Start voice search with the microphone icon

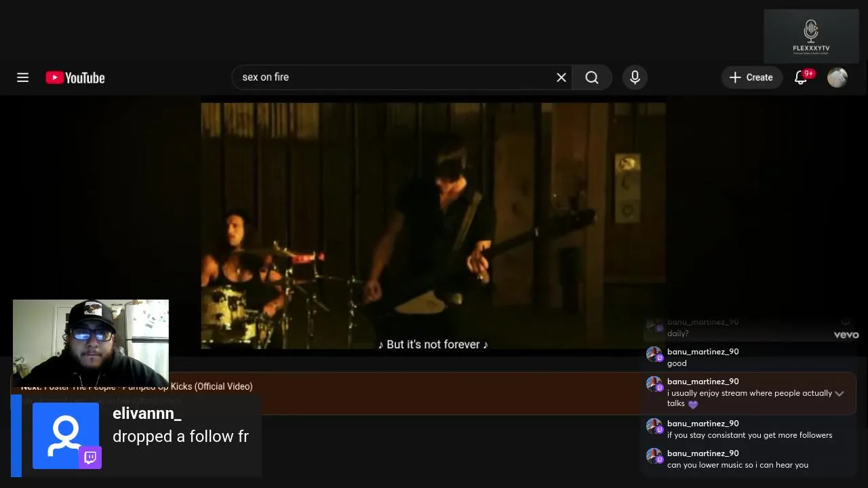(635, 77)
